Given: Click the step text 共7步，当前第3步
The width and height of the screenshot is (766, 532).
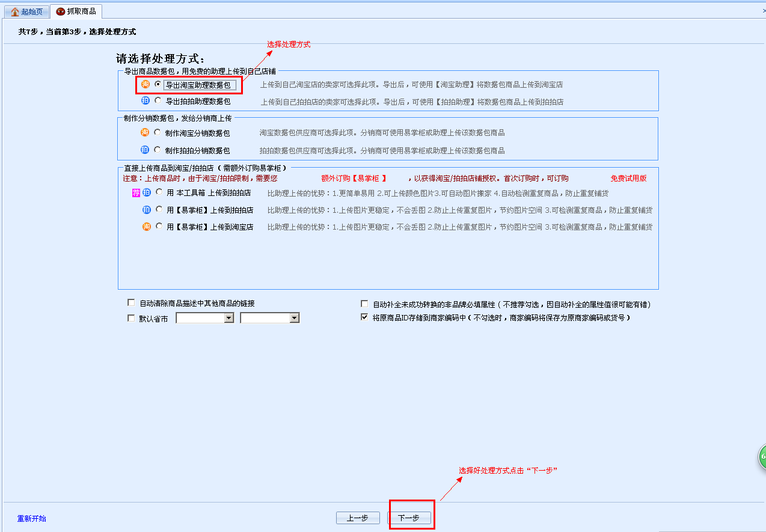Looking at the screenshot, I should (x=51, y=31).
